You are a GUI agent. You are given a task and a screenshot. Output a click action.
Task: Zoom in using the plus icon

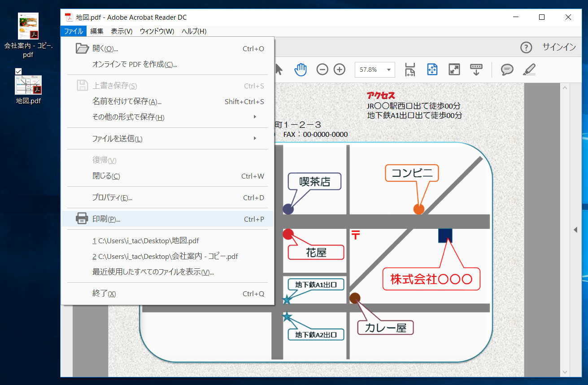[339, 70]
